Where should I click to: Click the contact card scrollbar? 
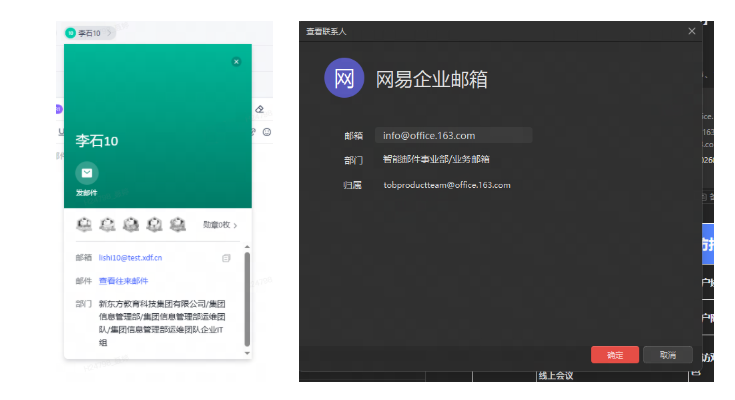click(x=247, y=299)
